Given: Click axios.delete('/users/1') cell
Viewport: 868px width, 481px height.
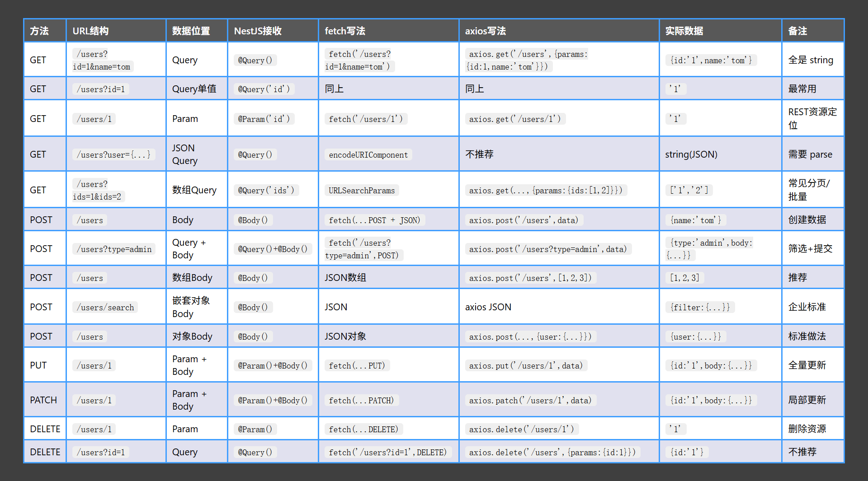Looking at the screenshot, I should [x=559, y=429].
